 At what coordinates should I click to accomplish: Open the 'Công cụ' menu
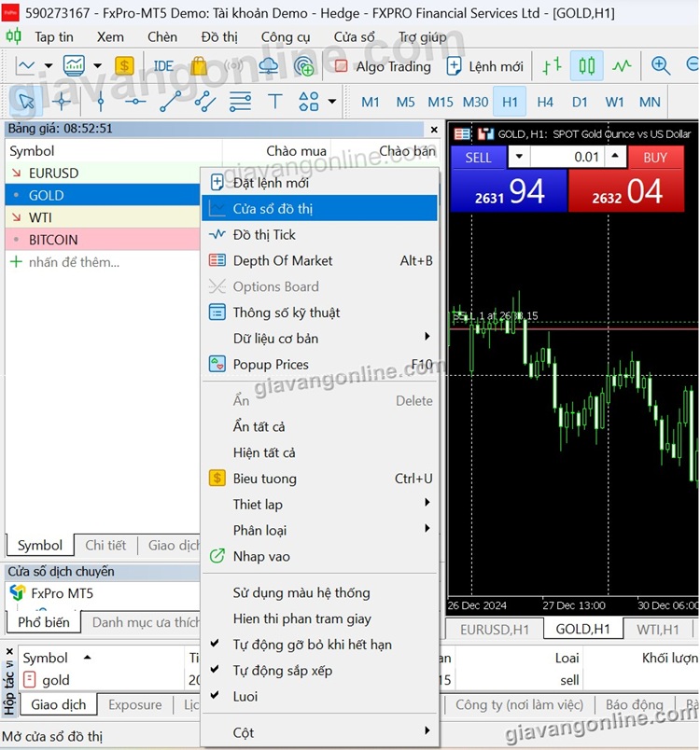(x=286, y=37)
